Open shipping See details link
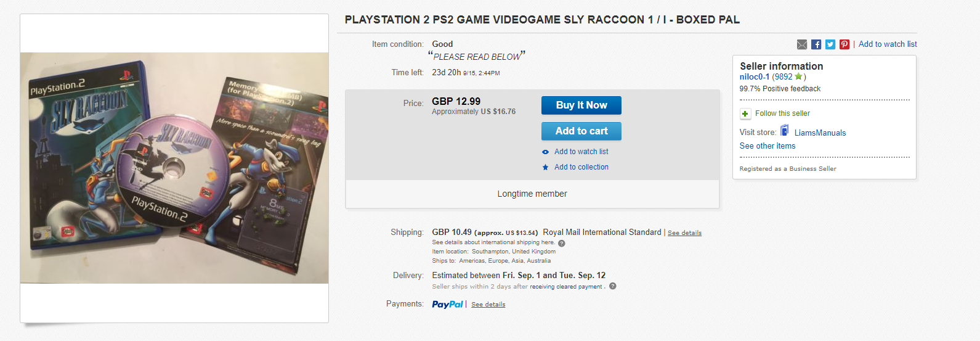Image resolution: width=980 pixels, height=341 pixels. coord(684,233)
